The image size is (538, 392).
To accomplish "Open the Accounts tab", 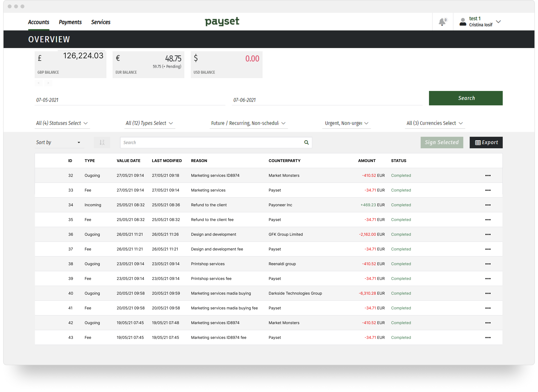I will click(38, 22).
